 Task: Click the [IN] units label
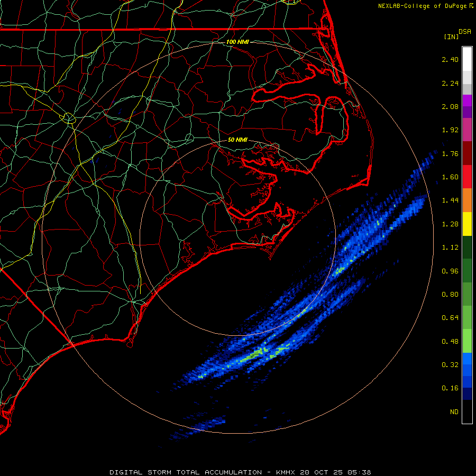tap(451, 36)
